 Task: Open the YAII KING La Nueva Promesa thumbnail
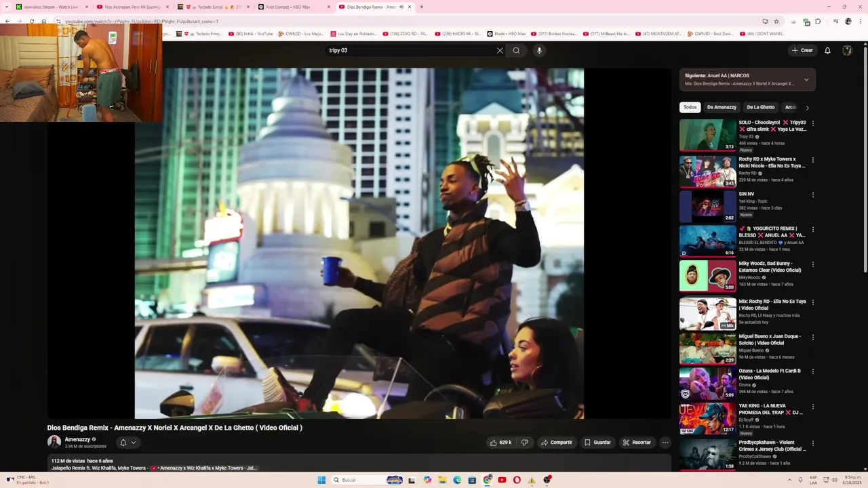tap(707, 418)
